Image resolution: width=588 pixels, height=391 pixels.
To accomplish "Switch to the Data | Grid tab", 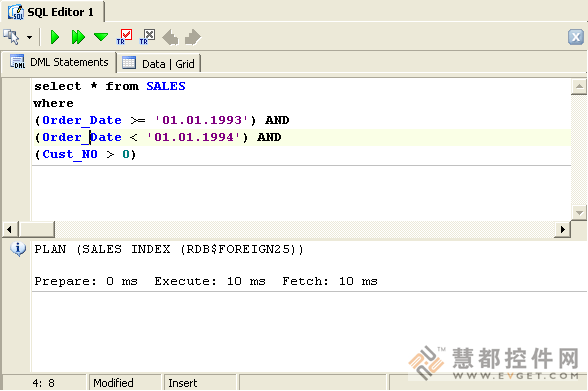I will pyautogui.click(x=160, y=63).
